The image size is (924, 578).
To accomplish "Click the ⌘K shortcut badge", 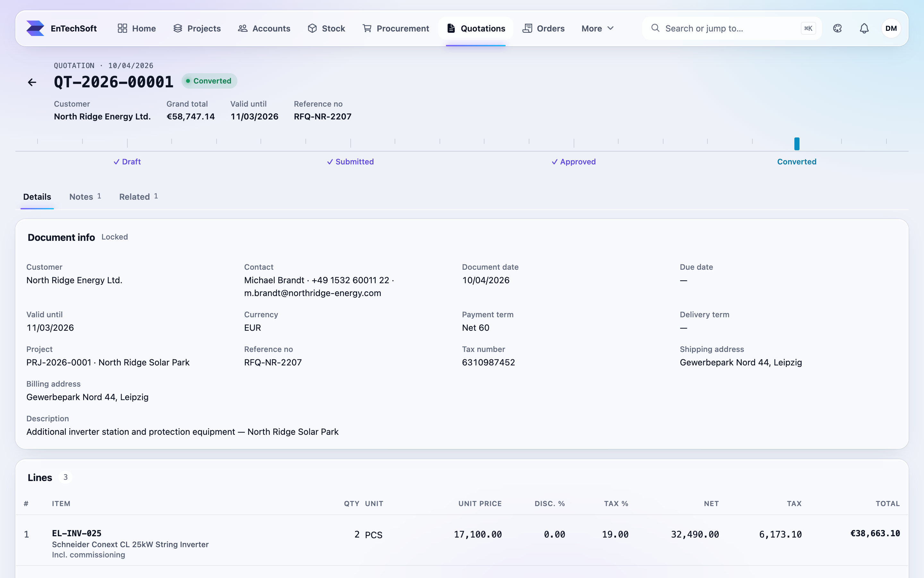I will (808, 28).
